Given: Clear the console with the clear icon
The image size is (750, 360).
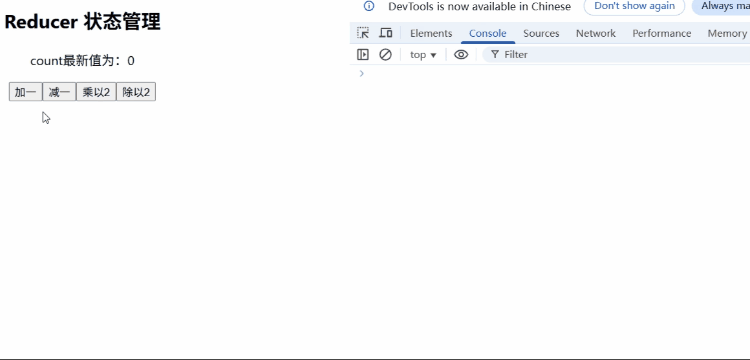Looking at the screenshot, I should 386,55.
